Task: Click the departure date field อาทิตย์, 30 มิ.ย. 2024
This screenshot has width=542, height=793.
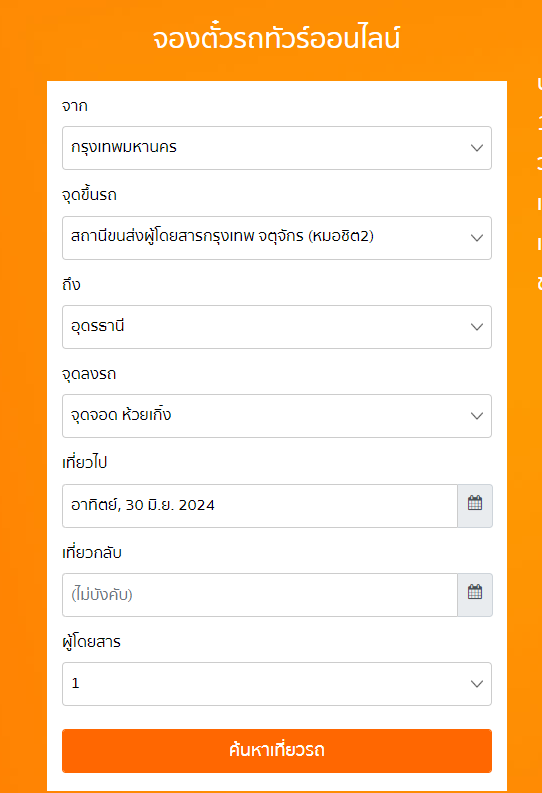Action: (x=260, y=506)
